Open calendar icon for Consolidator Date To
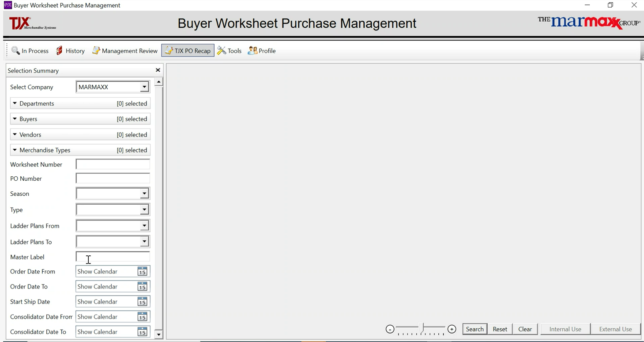644x342 pixels. (x=142, y=331)
